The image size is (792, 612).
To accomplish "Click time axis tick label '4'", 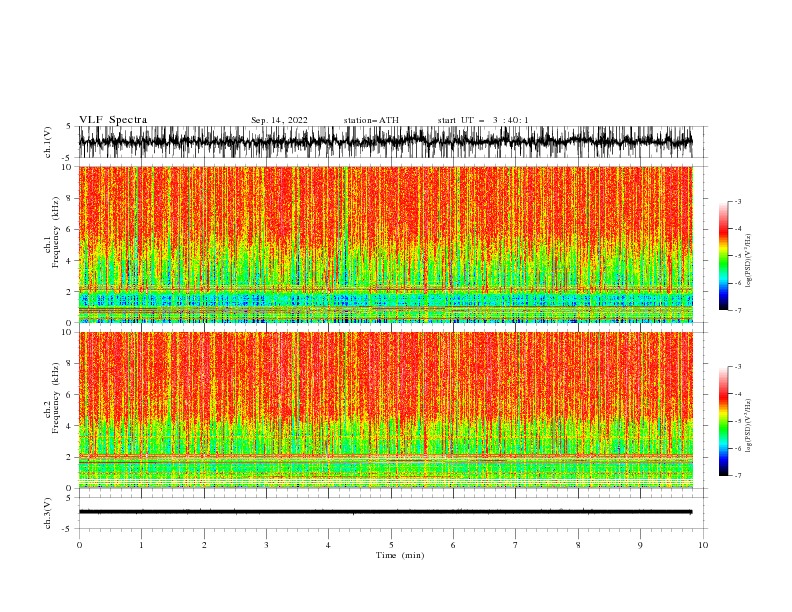I will pos(328,545).
